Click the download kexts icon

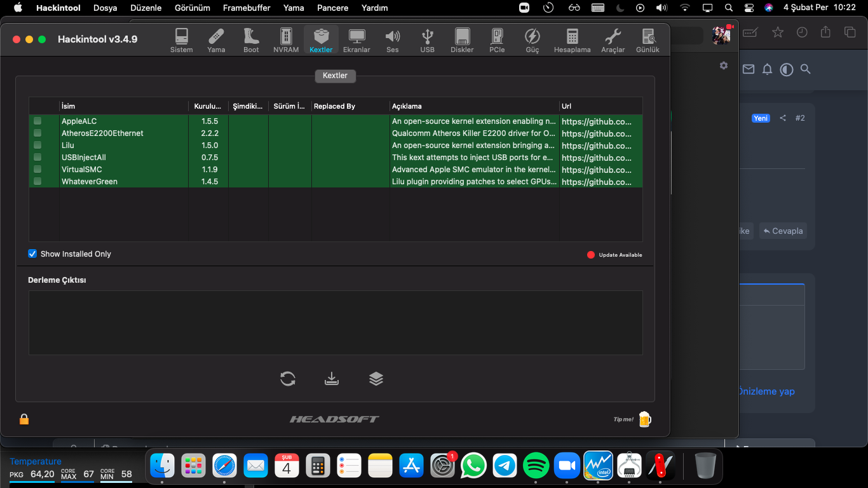click(x=331, y=379)
